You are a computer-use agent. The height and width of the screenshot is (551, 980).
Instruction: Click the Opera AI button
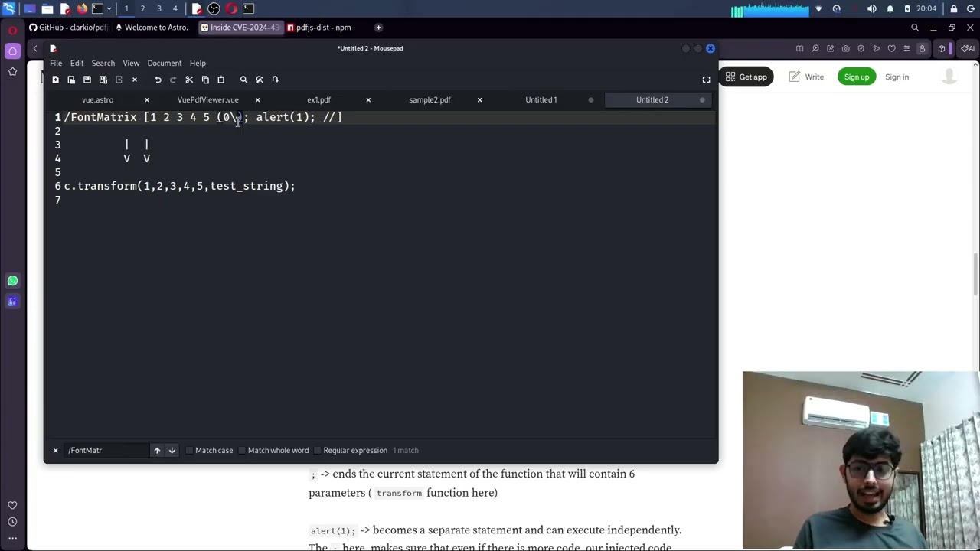[969, 48]
